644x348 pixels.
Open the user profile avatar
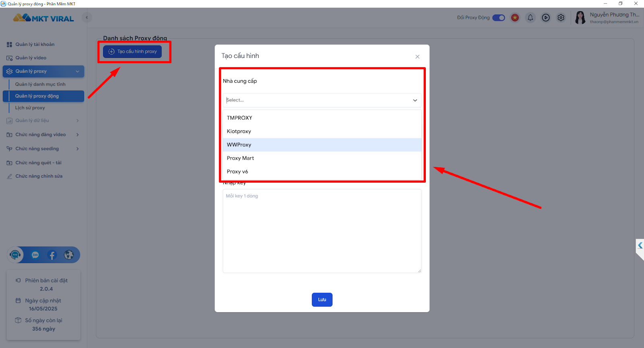tap(580, 18)
